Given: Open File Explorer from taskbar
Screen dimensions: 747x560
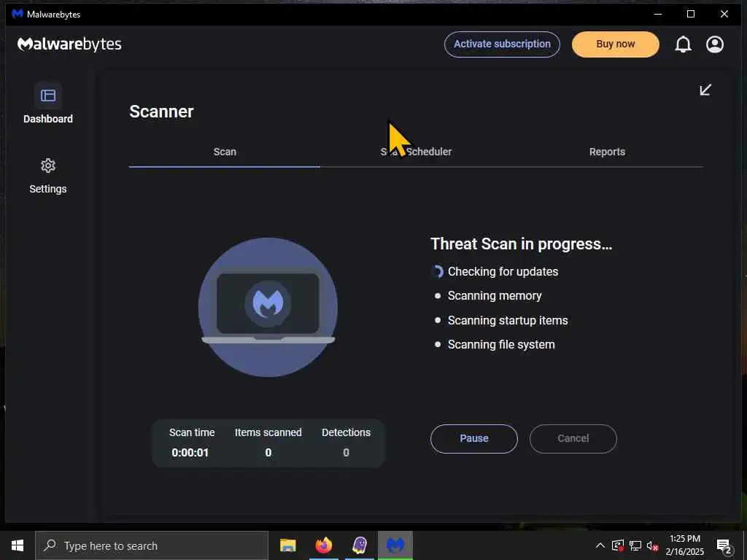Looking at the screenshot, I should coord(287,545).
